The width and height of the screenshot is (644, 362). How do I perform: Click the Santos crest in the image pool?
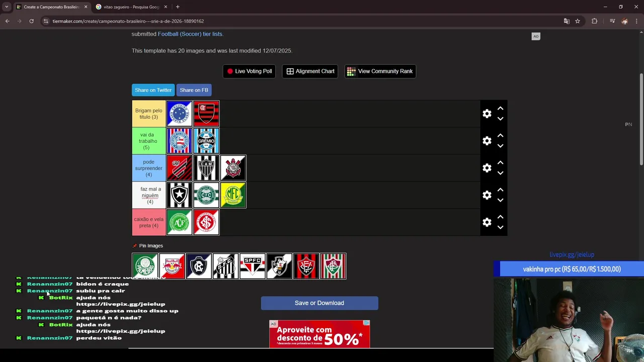pos(225,266)
